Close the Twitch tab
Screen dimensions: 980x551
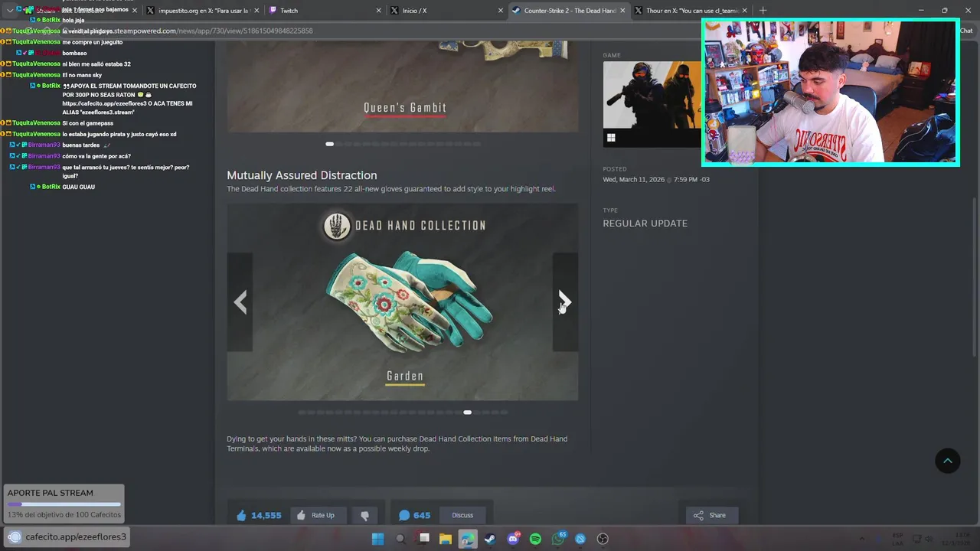(378, 11)
